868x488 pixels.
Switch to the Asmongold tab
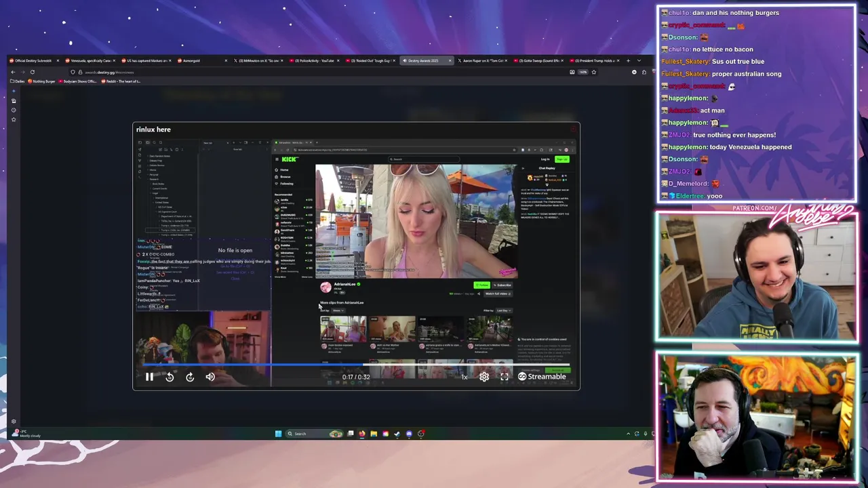202,60
